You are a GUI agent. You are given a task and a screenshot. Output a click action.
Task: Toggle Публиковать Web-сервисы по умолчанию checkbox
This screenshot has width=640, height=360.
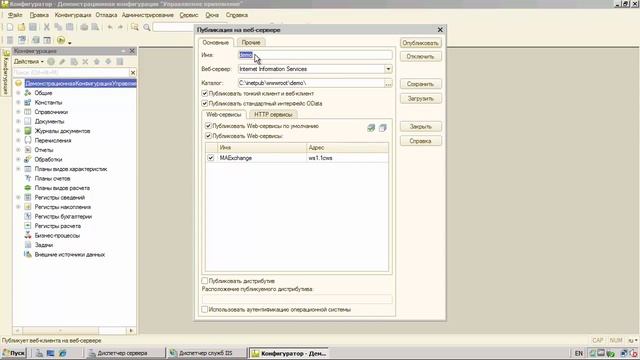tap(208, 126)
